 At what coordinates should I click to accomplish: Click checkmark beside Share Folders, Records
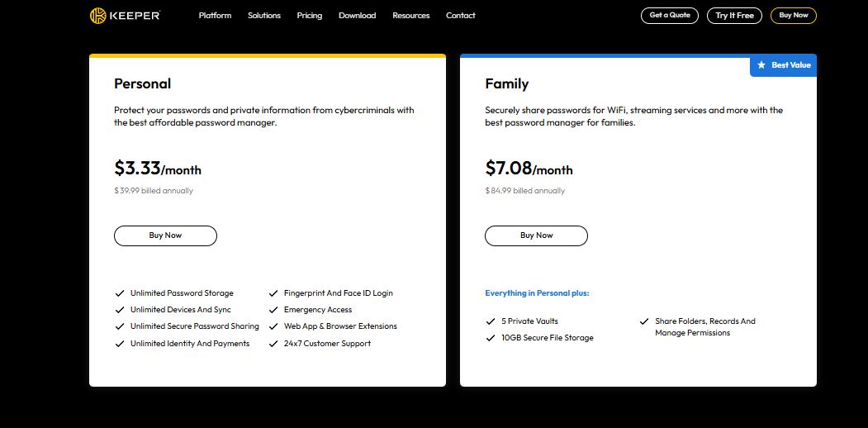click(644, 321)
